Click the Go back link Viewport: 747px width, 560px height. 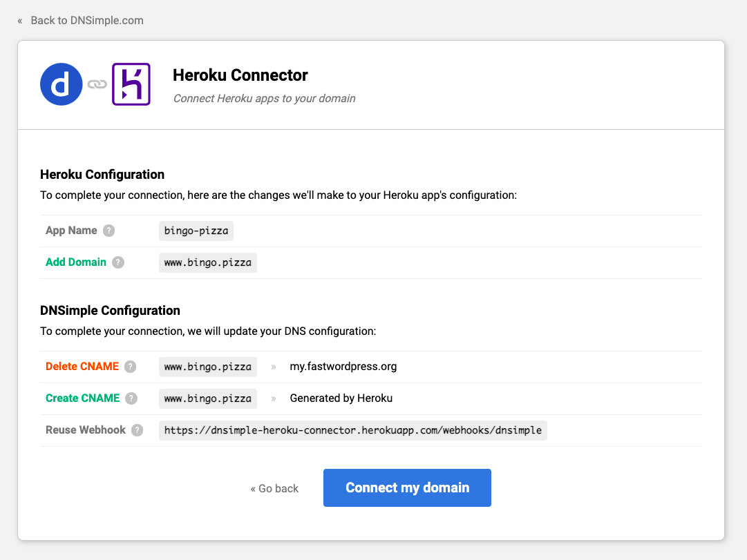point(274,488)
